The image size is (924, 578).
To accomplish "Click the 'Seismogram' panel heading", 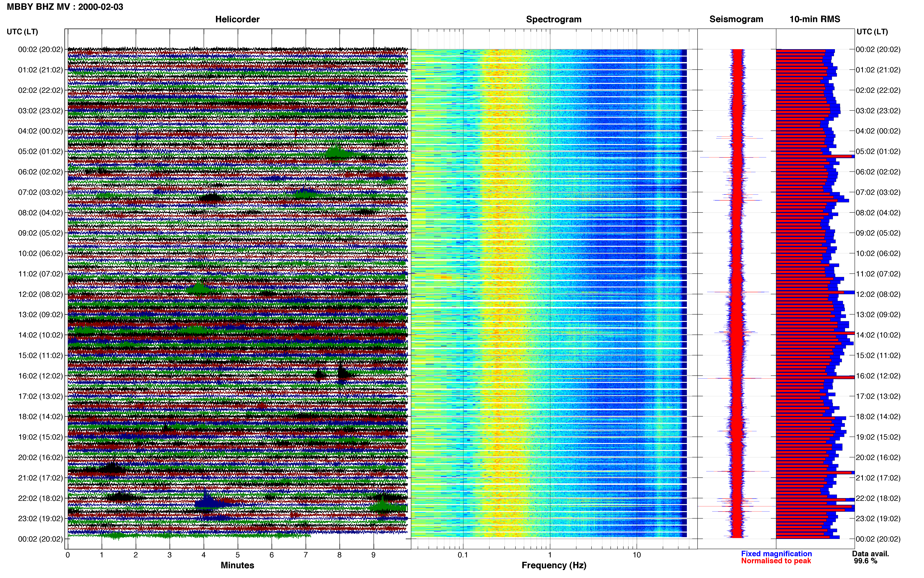I will (736, 19).
